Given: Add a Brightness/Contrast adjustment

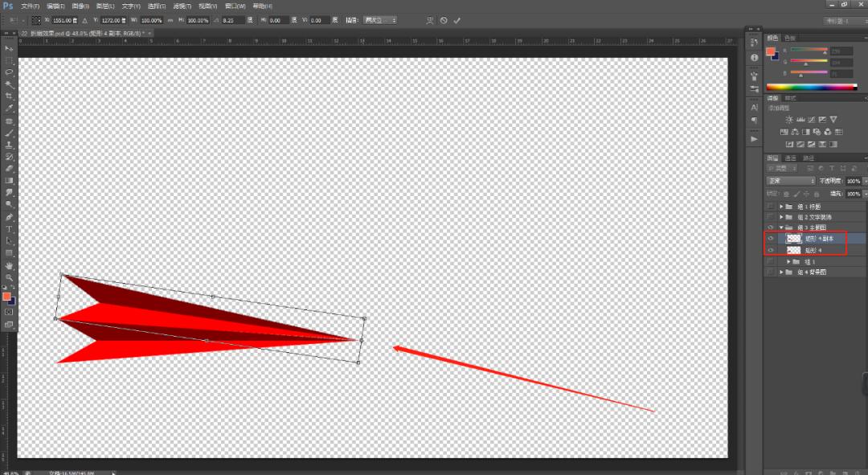Looking at the screenshot, I should [789, 120].
